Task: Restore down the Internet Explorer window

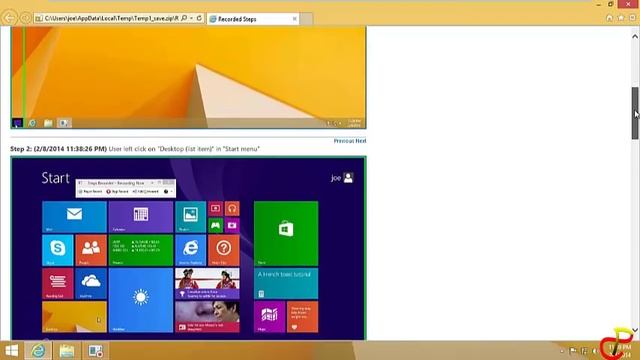Action: (x=611, y=4)
